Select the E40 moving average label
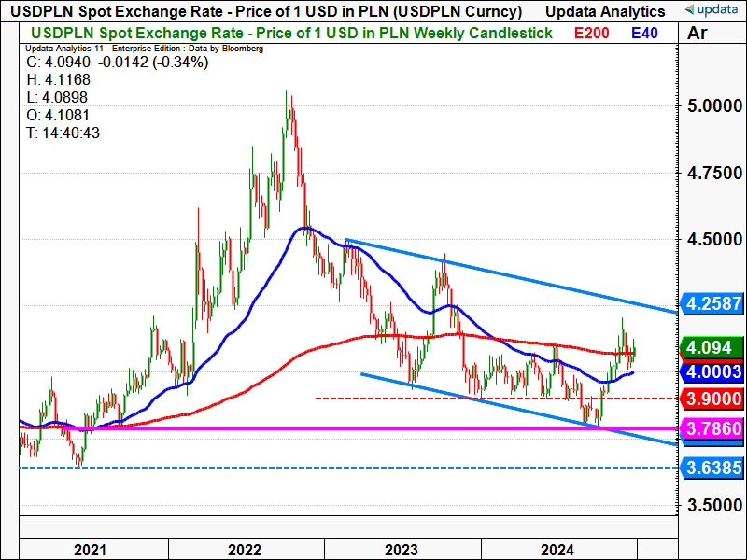 coord(644,34)
